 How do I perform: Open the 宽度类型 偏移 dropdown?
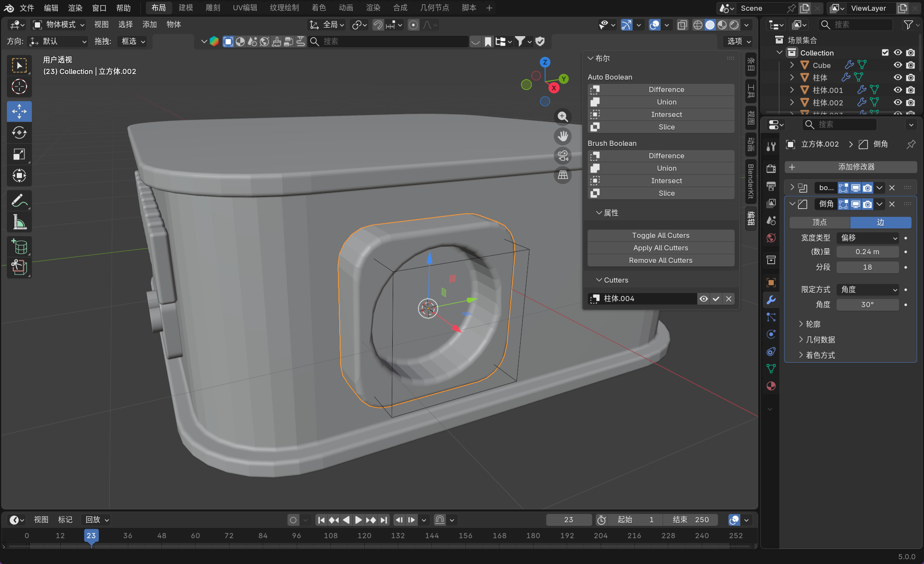[868, 238]
